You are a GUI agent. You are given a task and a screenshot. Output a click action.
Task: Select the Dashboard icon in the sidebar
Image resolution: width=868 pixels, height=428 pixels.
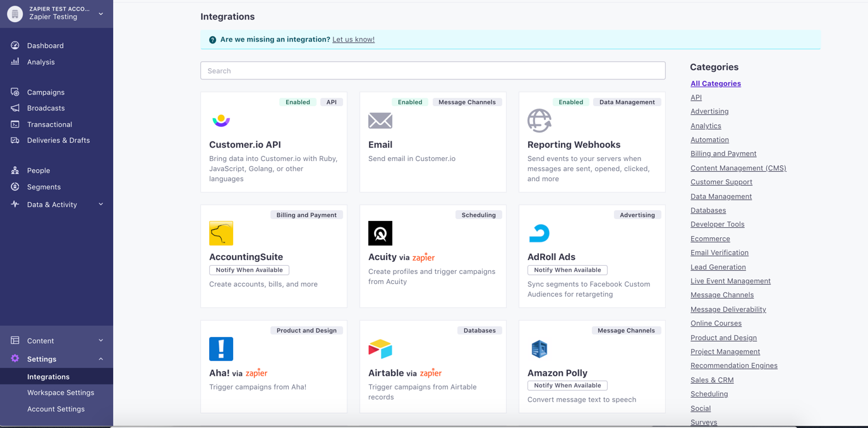pyautogui.click(x=15, y=45)
